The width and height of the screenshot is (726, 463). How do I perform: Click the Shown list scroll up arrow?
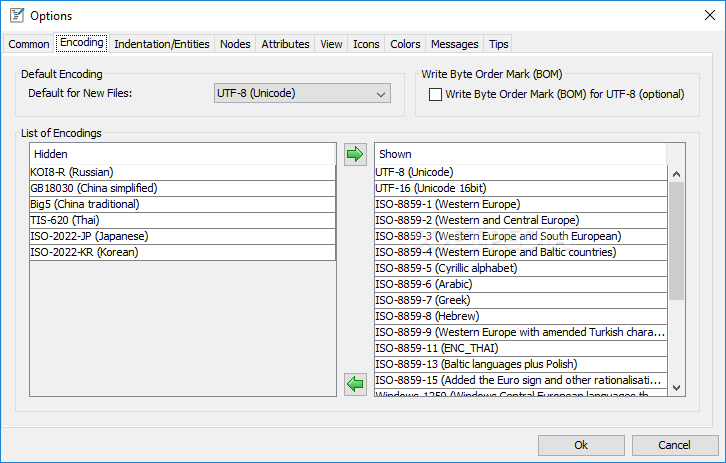click(676, 174)
